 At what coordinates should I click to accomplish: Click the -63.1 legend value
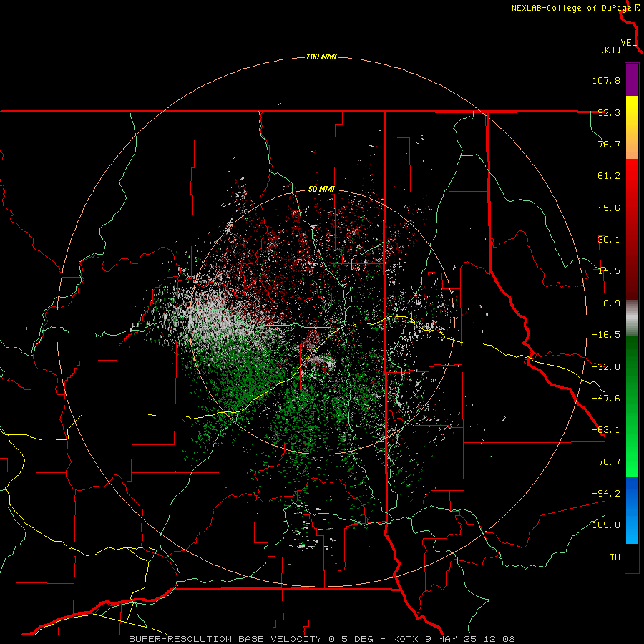pyautogui.click(x=606, y=430)
